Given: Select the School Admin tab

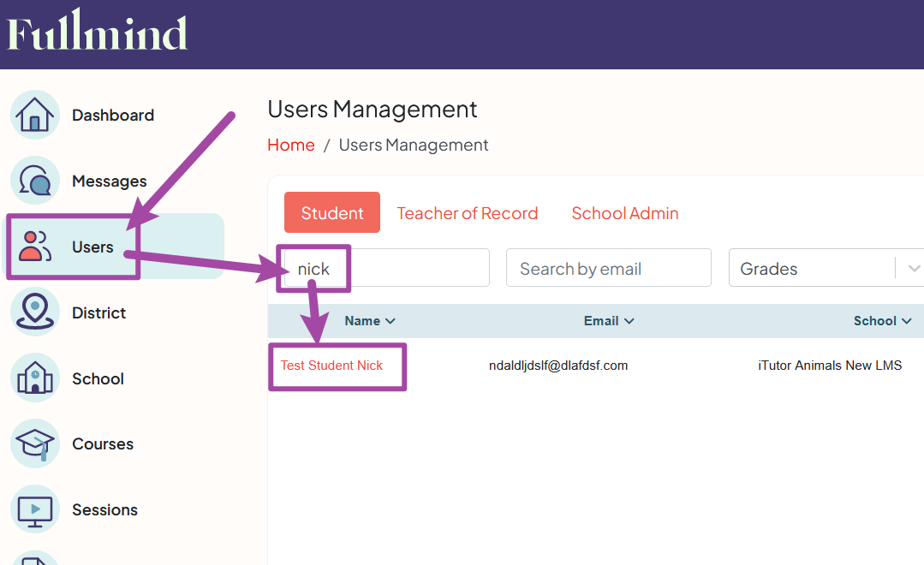Looking at the screenshot, I should pos(625,212).
